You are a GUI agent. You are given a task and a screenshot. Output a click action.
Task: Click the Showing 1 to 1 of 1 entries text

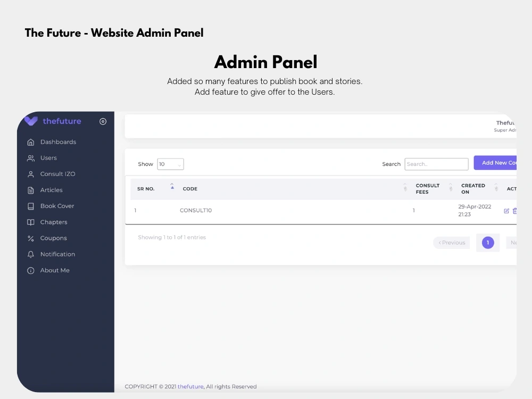[x=172, y=237]
